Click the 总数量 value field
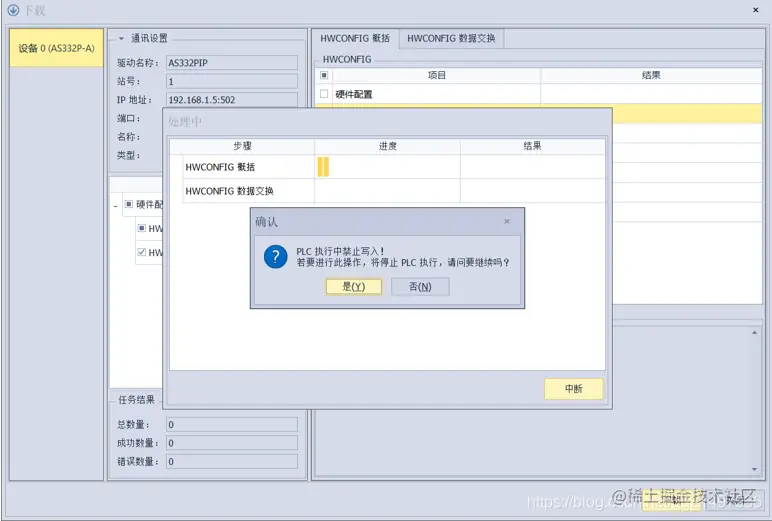The image size is (772, 521). [232, 424]
